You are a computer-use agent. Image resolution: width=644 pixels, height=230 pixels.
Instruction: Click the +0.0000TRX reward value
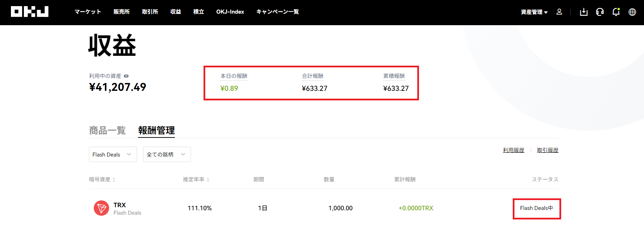[416, 208]
